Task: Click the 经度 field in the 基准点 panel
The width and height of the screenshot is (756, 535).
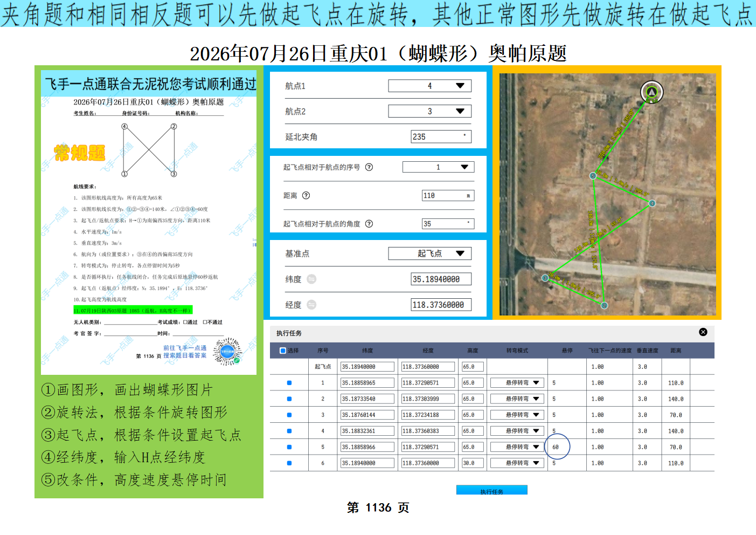Action: pos(441,305)
